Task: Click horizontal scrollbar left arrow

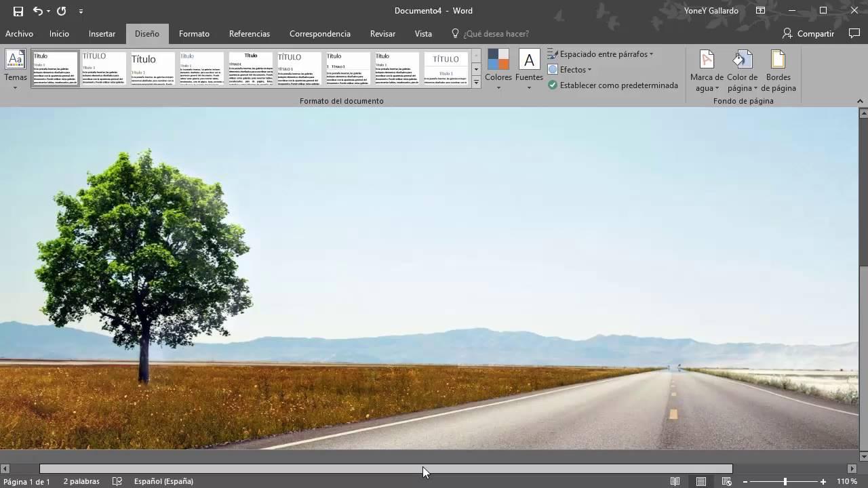Action: click(5, 468)
